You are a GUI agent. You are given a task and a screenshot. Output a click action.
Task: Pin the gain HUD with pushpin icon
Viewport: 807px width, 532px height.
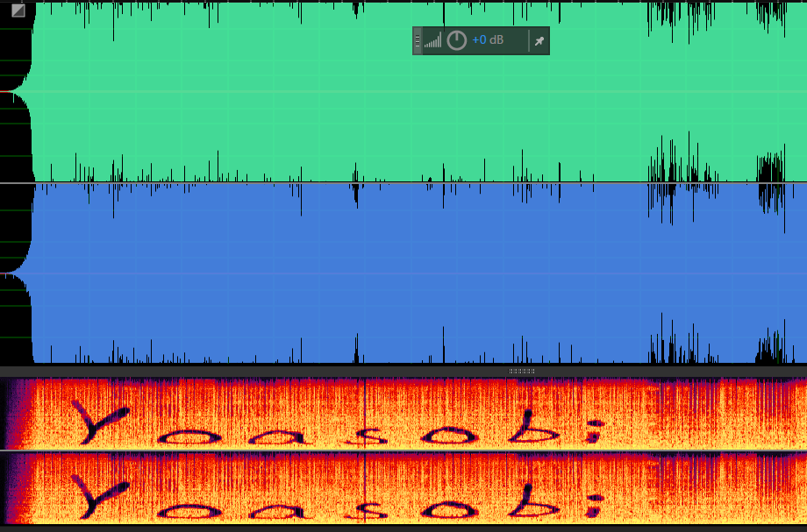pos(539,41)
